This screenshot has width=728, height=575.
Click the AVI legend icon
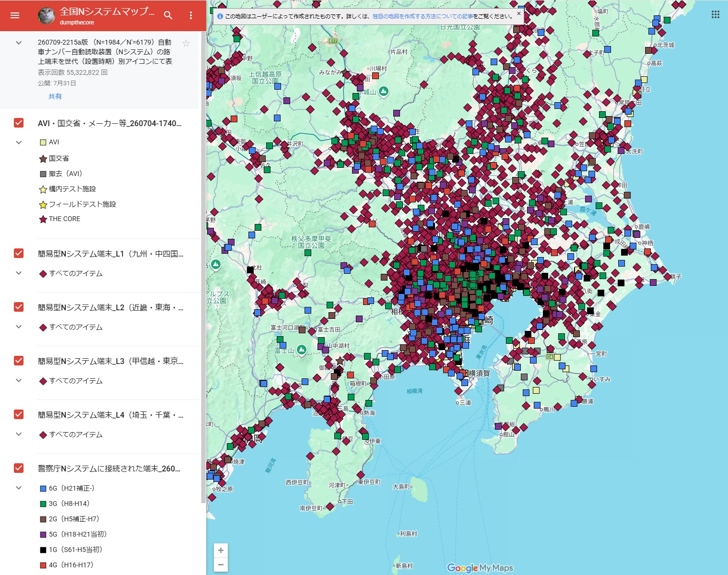(43, 142)
